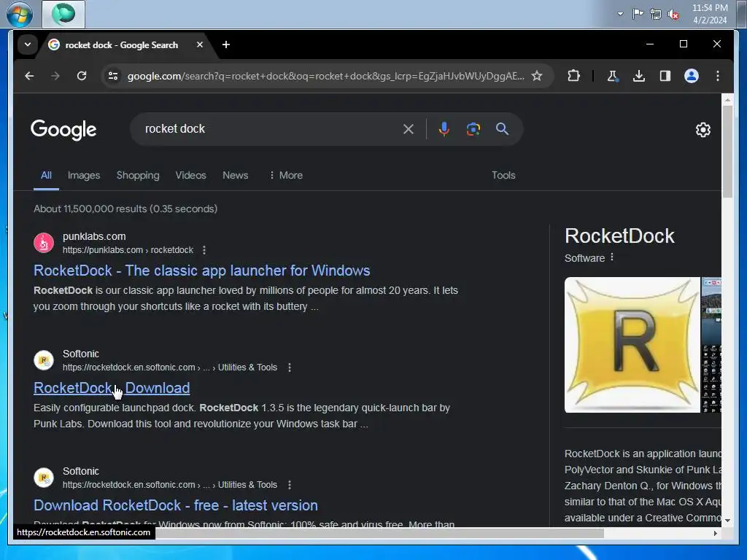Click the address bar URL
The height and width of the screenshot is (560, 747).
tap(326, 76)
